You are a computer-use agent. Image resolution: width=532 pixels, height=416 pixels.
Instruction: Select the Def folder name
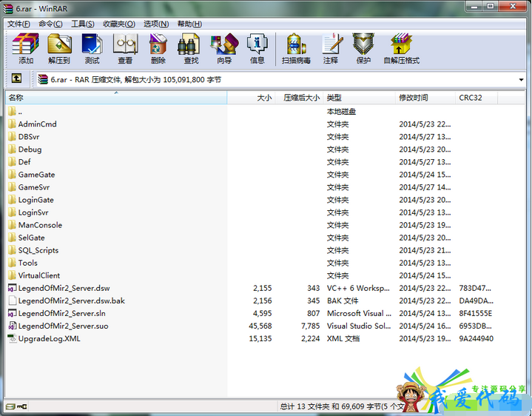[x=24, y=162]
